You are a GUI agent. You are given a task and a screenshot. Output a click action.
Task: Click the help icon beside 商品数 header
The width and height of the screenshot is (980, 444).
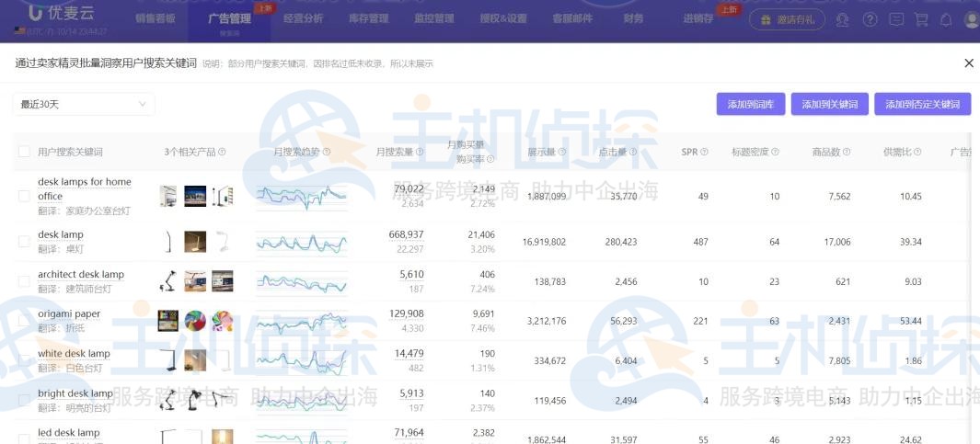tap(847, 152)
